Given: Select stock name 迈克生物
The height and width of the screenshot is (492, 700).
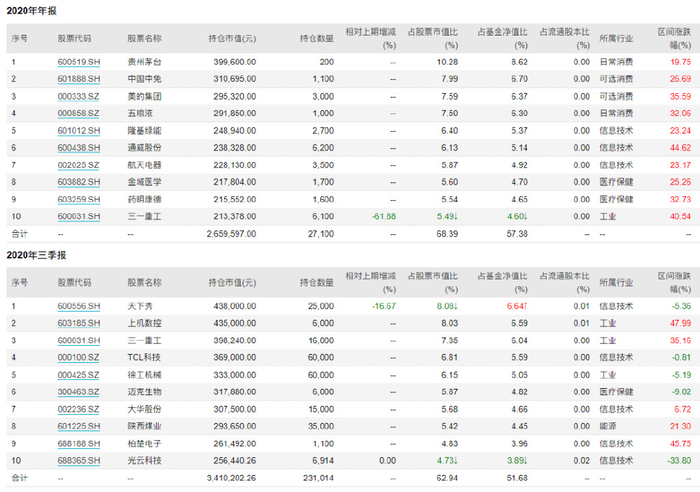Looking at the screenshot, I should 144,392.
